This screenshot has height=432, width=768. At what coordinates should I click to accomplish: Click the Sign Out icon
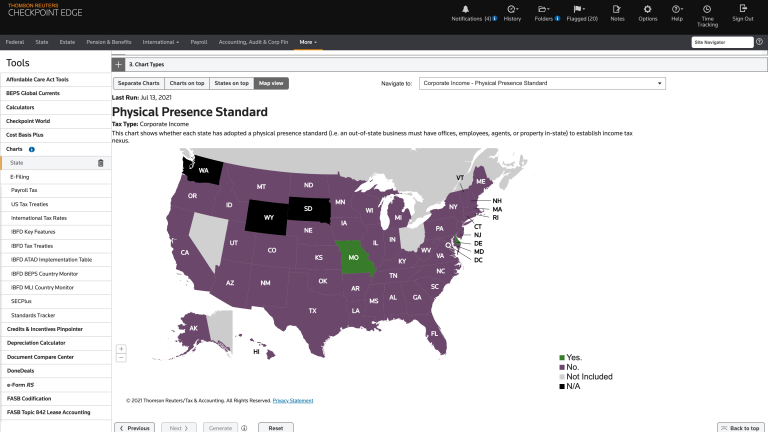point(742,8)
